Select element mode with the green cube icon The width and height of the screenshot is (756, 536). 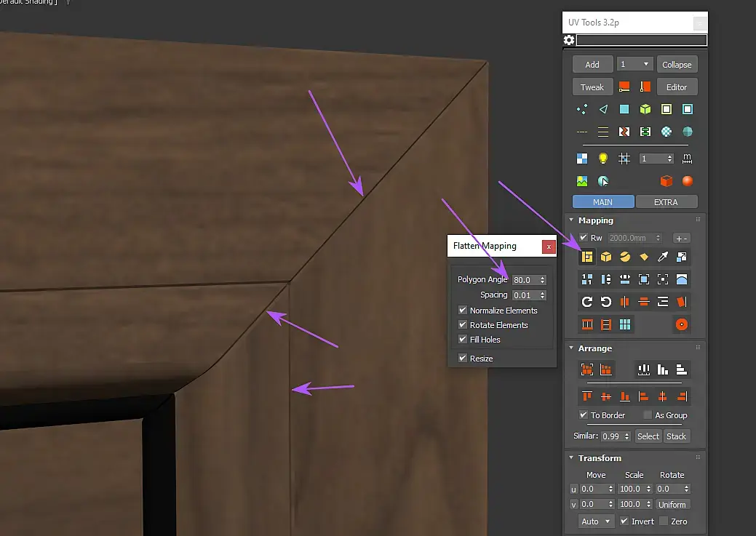coord(645,109)
